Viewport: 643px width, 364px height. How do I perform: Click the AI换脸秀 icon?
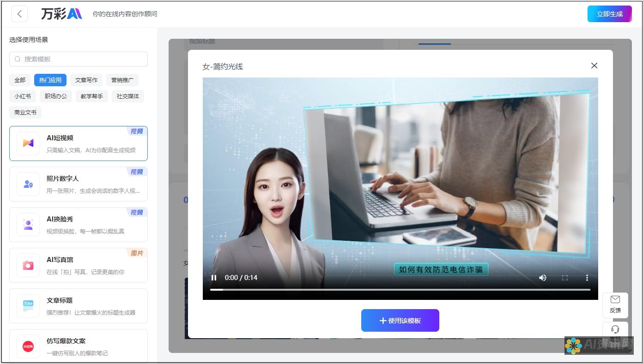coord(28,225)
